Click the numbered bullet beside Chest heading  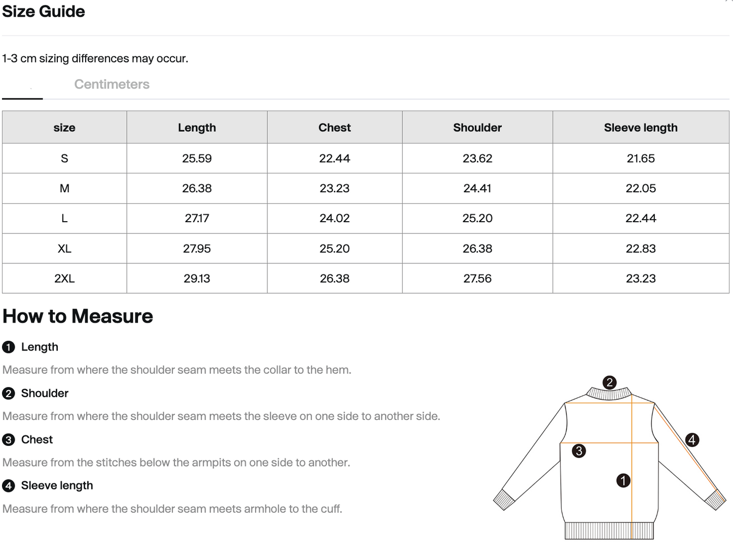pyautogui.click(x=8, y=440)
